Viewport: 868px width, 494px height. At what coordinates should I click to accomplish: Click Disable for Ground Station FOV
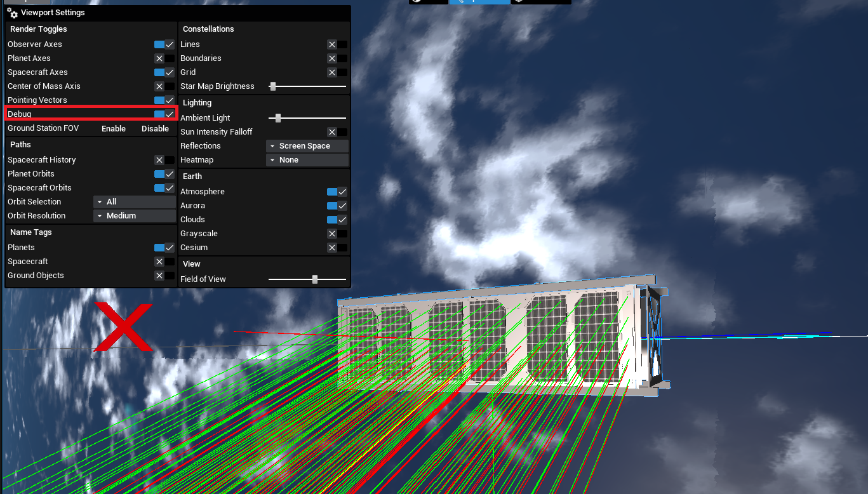coord(155,129)
